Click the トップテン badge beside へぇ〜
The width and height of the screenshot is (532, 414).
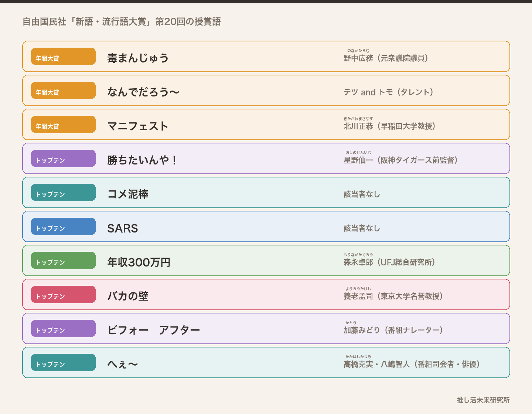click(x=63, y=363)
